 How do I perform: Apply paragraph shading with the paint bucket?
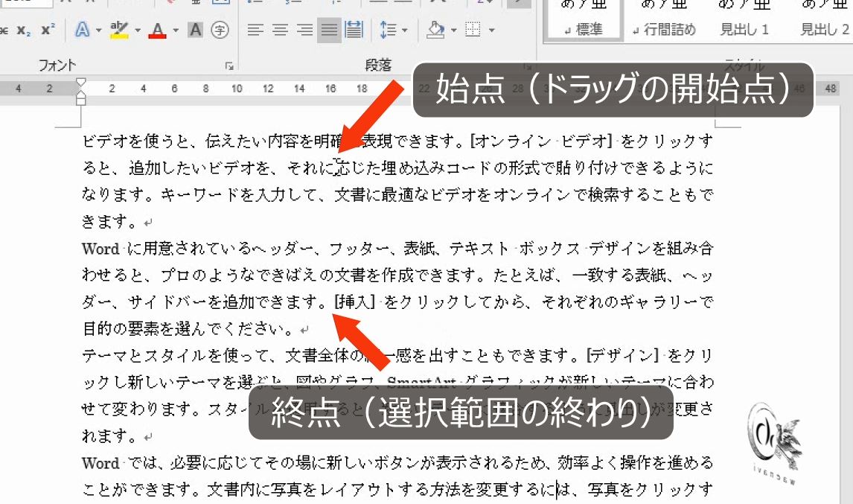click(x=436, y=30)
